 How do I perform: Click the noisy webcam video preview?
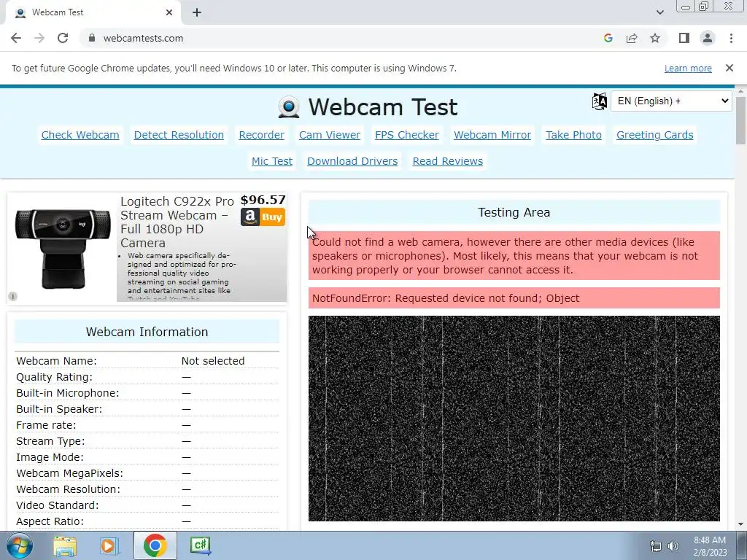coord(514,418)
